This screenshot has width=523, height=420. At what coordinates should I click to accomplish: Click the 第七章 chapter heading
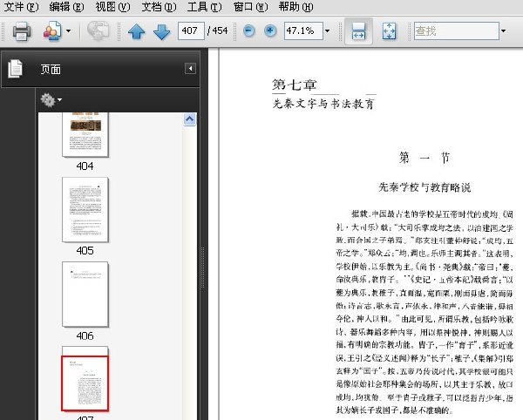295,85
